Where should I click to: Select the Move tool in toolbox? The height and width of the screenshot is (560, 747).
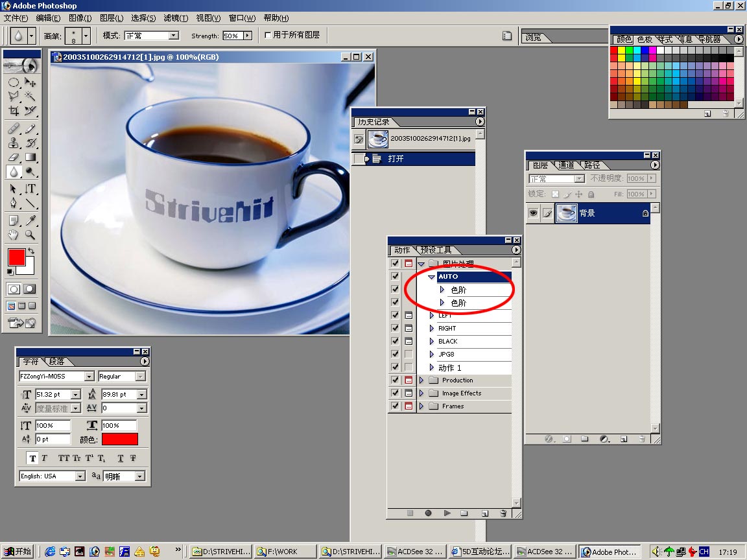pyautogui.click(x=30, y=82)
